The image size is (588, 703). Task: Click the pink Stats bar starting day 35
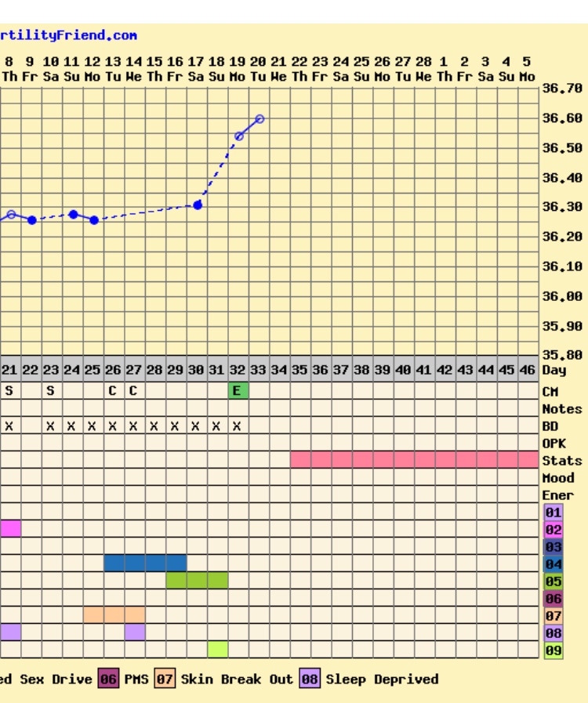414,460
